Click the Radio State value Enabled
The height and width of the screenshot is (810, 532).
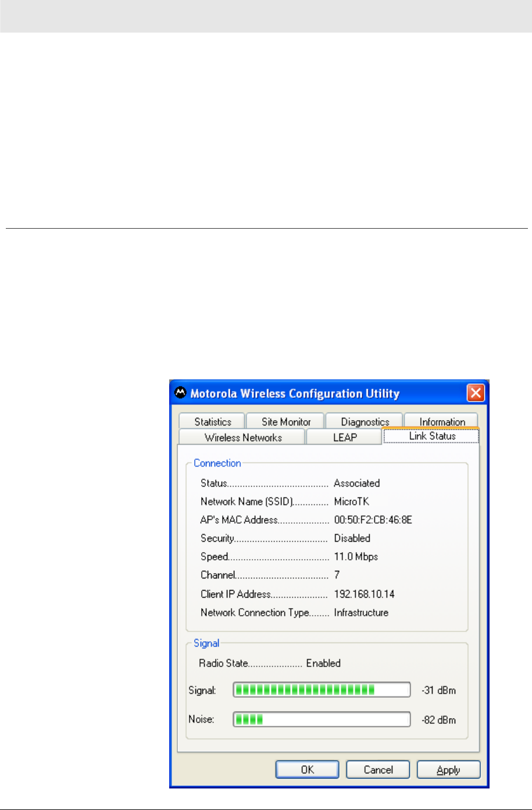pos(323,663)
